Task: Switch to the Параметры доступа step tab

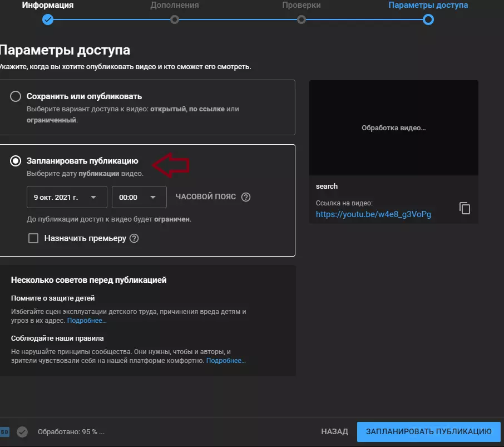Action: [x=428, y=5]
